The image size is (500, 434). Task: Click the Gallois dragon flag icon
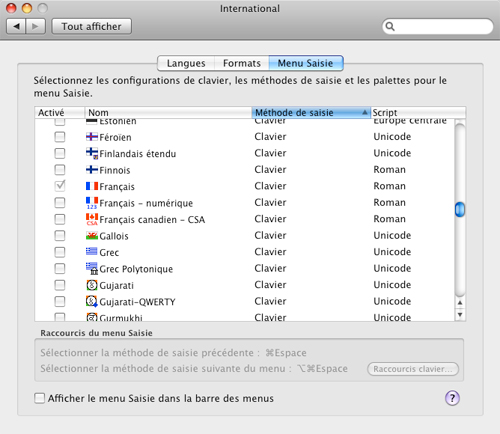92,236
